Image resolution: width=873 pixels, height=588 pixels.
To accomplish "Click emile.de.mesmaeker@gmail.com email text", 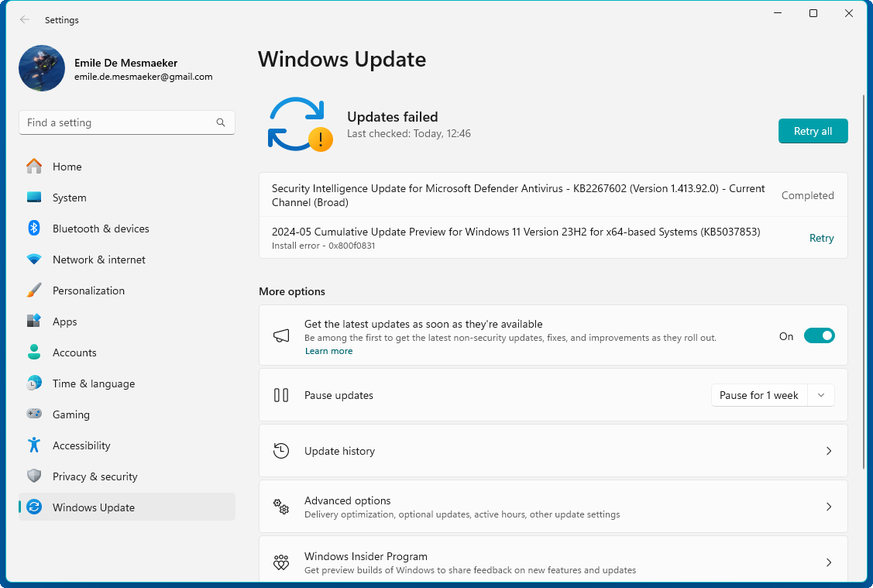I will click(143, 77).
